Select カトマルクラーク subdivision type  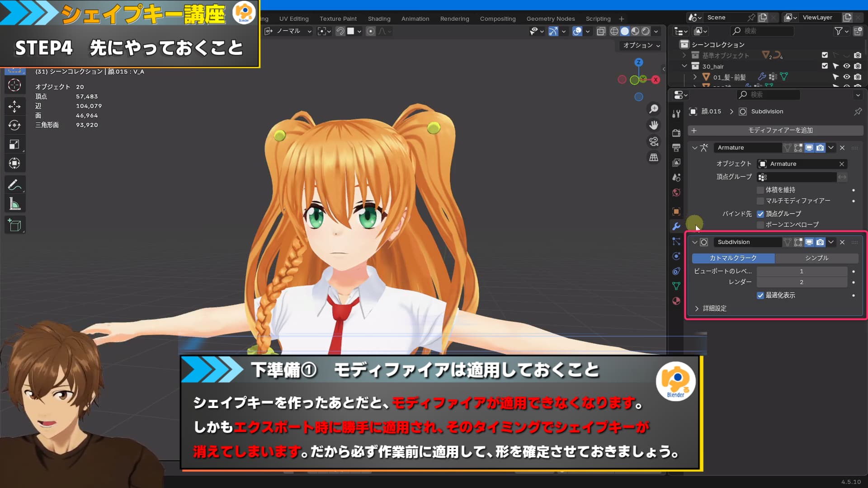pyautogui.click(x=733, y=258)
